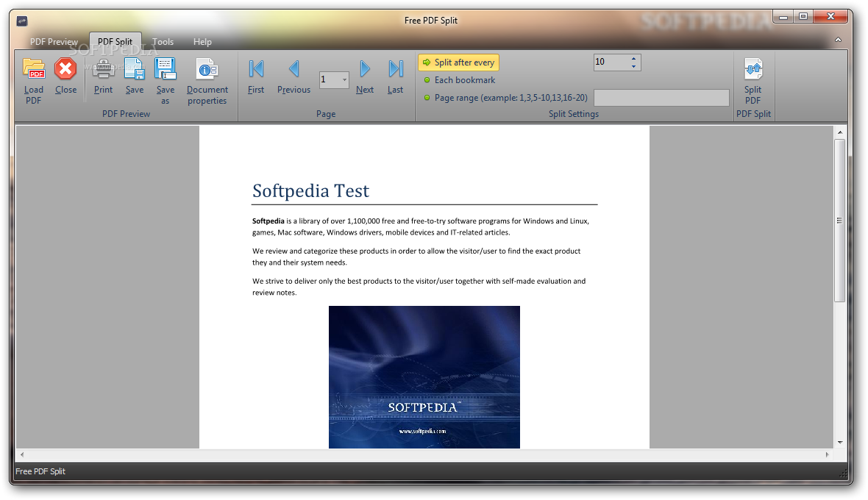Click the vertical scrollbar down arrow

point(840,443)
